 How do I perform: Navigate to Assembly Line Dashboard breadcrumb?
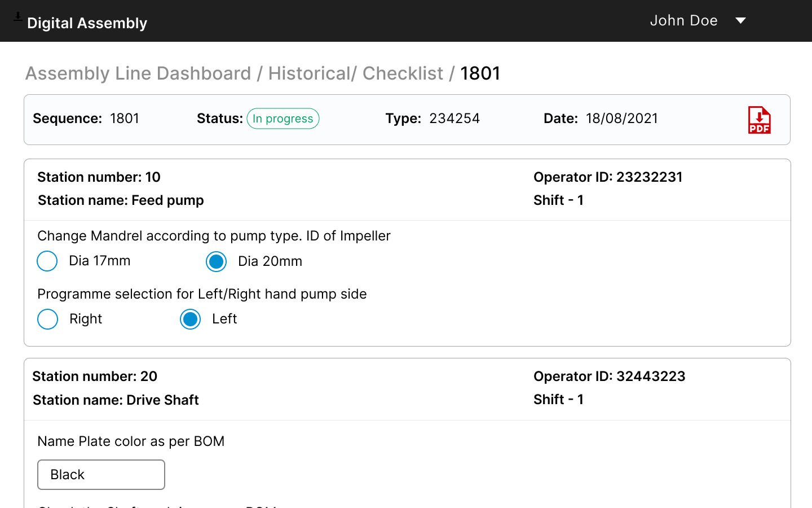(x=138, y=73)
